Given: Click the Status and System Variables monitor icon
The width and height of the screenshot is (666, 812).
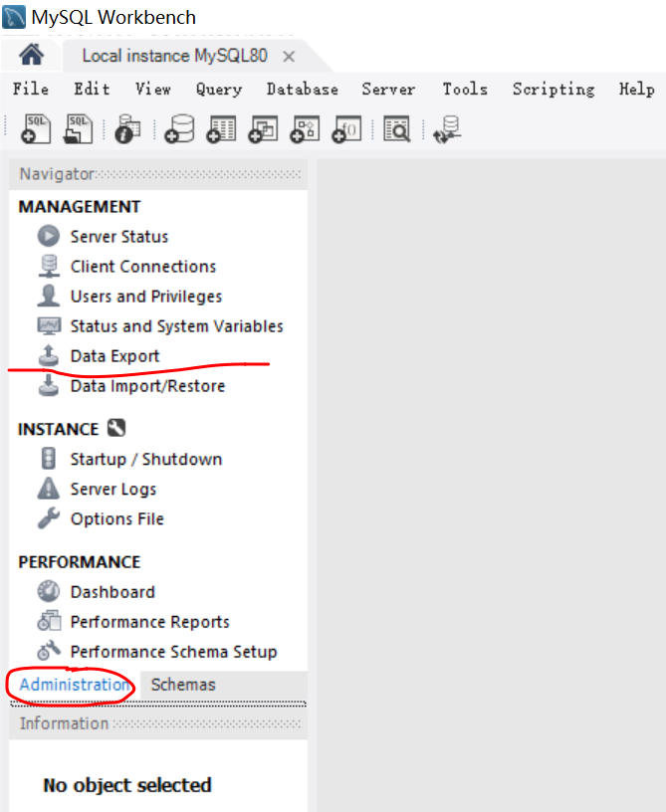Looking at the screenshot, I should [x=49, y=325].
